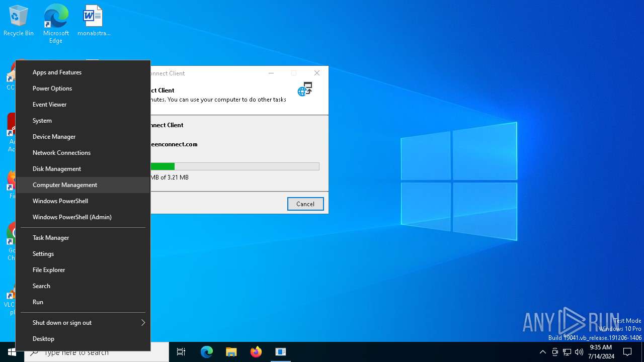Screen dimensions: 644x362
Task: Open Computer Management
Action: (x=83, y=185)
